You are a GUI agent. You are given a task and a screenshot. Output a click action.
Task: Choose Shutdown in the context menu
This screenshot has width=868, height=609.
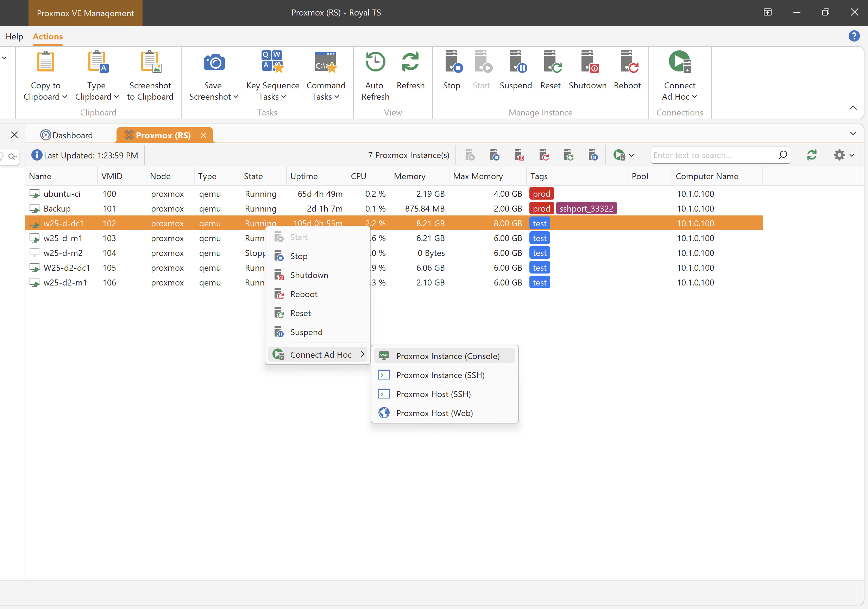(317, 275)
